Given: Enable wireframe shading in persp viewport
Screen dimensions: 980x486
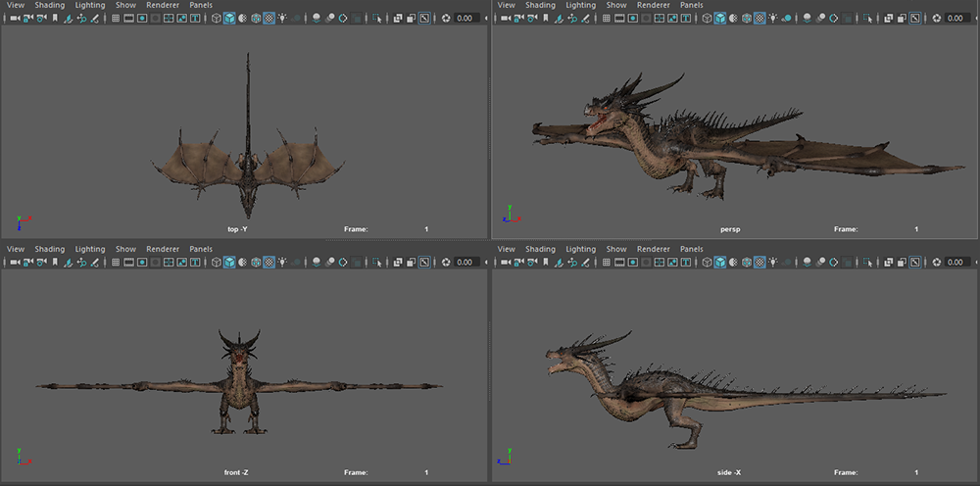Looking at the screenshot, I should (x=706, y=18).
